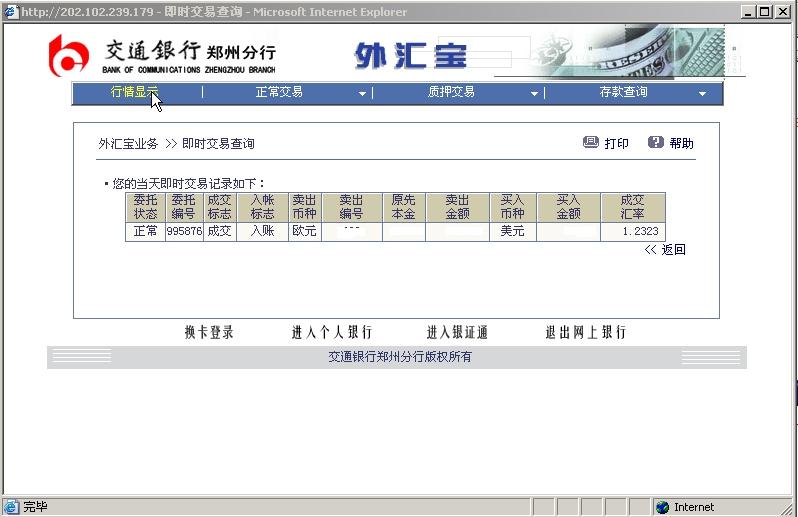The height and width of the screenshot is (517, 798).
Task: Click the 委托状态 column header
Action: coord(146,207)
